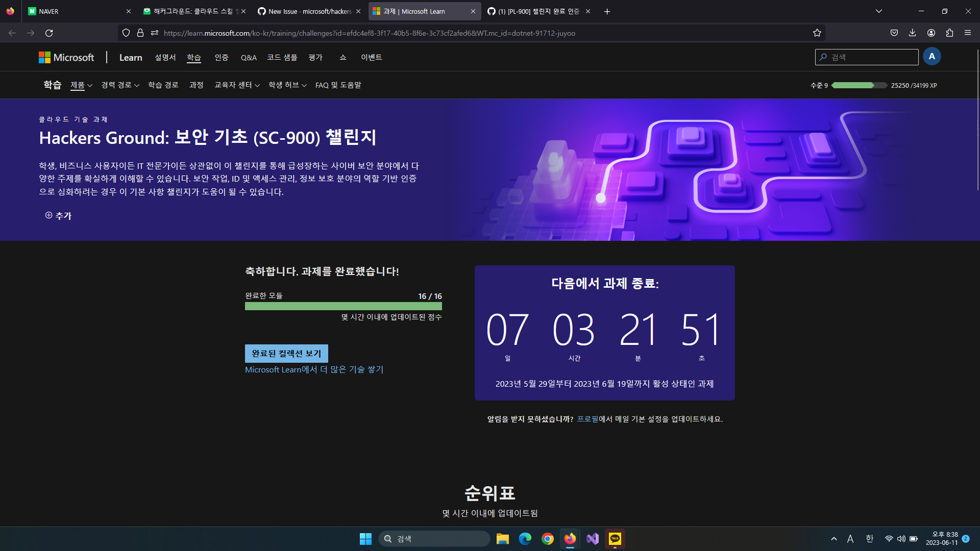Toggle tracking protection with the shield icon
Screen dimensions: 980x551
[126, 33]
